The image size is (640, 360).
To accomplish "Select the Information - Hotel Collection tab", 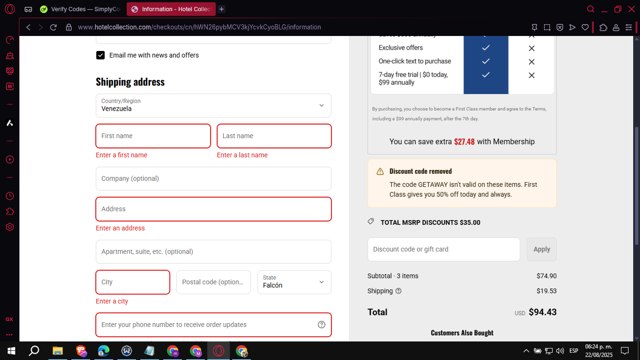I will (x=171, y=9).
